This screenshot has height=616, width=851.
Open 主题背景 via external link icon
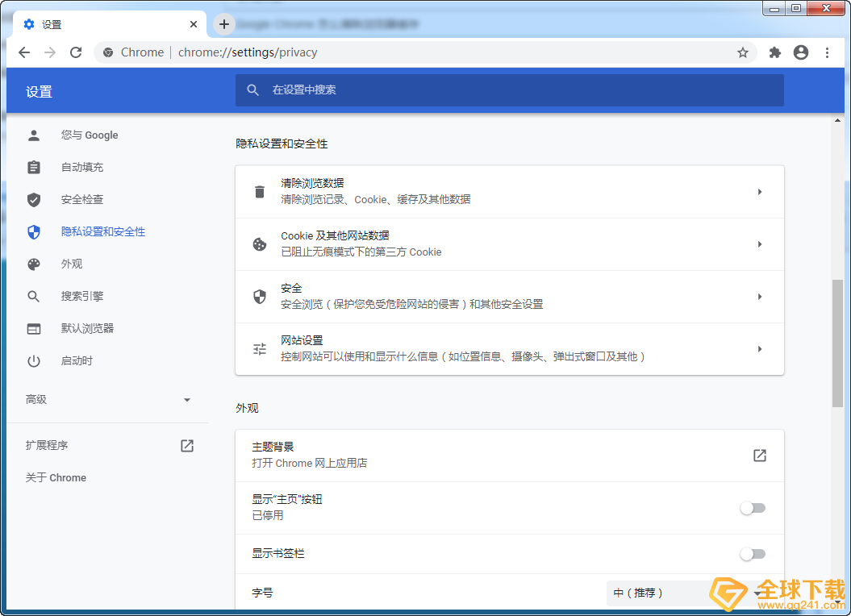(759, 455)
